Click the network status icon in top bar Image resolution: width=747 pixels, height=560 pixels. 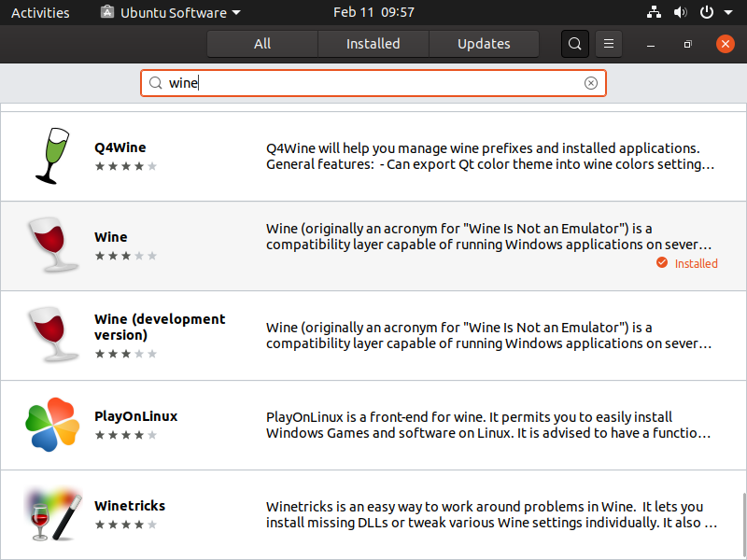(x=654, y=13)
